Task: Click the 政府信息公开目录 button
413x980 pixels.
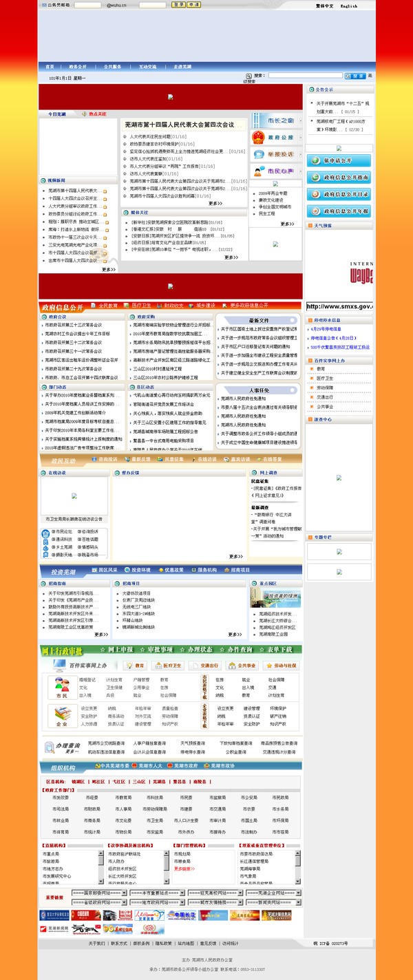Action: 339,195
